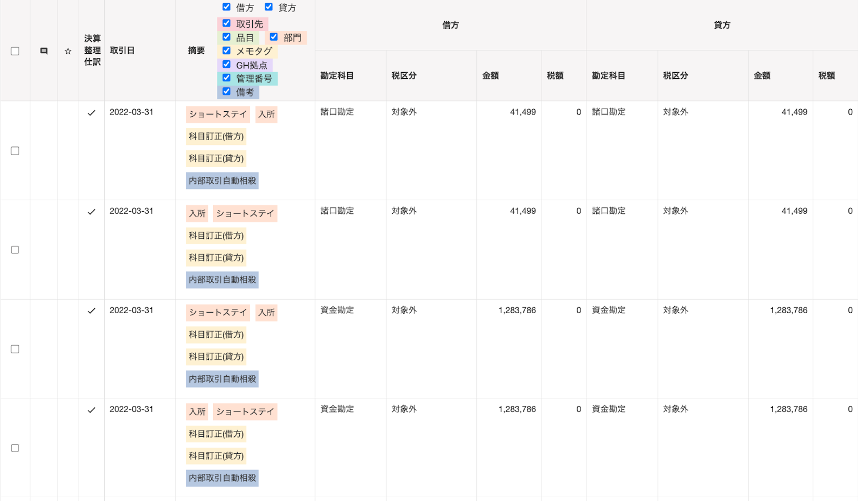Click the 入所 tag in second row
868x501 pixels.
[197, 213]
